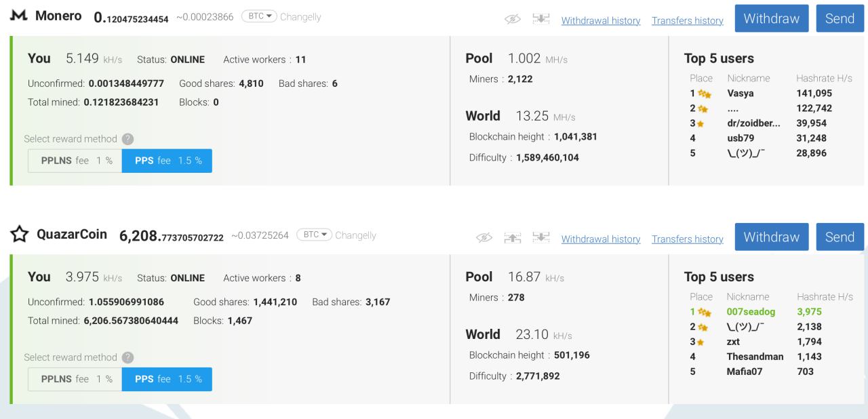Viewport: 868px width, 419px height.
Task: Click the move-down icon in Monero header
Action: (541, 20)
